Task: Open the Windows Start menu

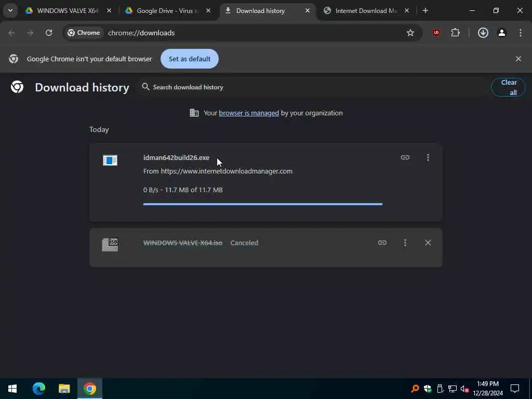Action: click(12, 389)
